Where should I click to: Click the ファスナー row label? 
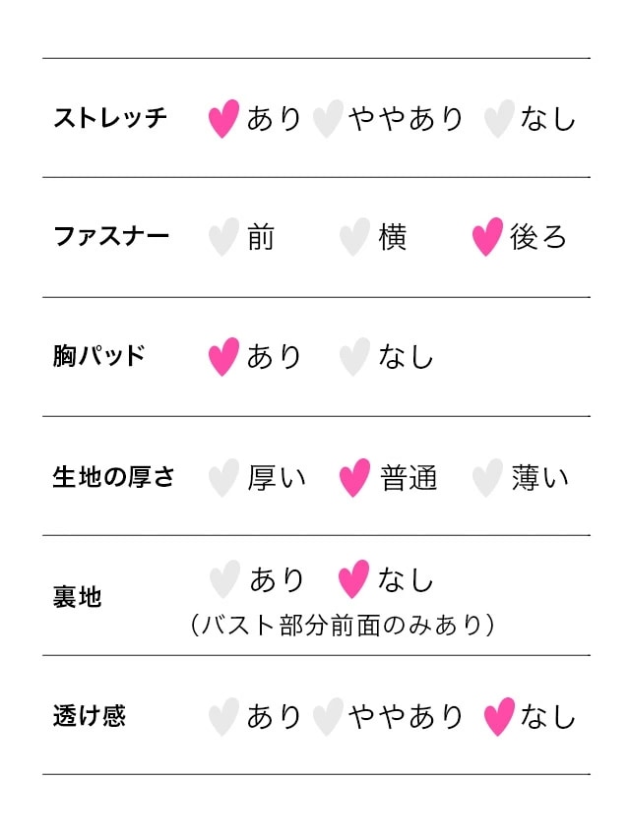click(111, 236)
